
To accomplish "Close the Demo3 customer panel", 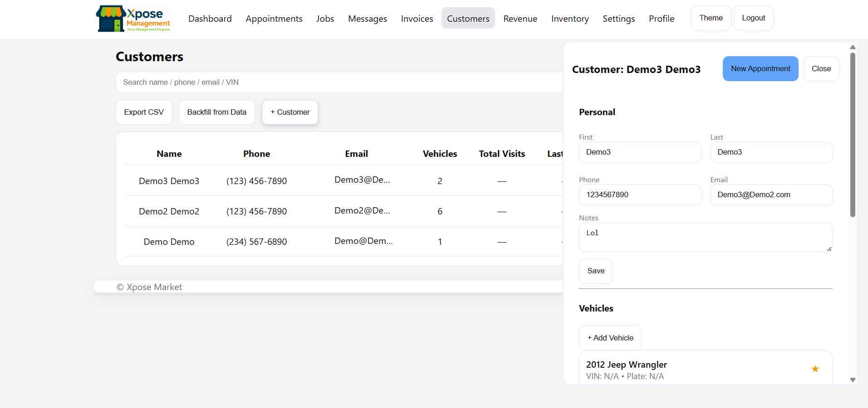I will click(821, 68).
